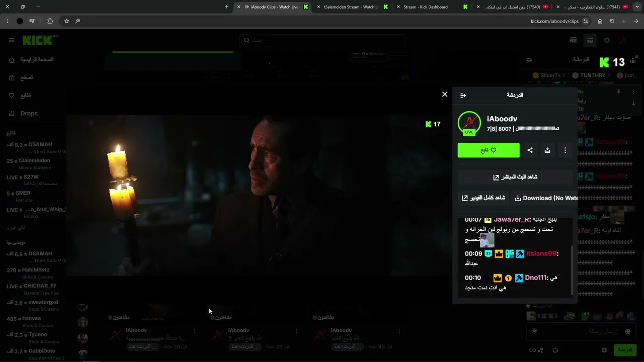Open the CHICHAR_FF recommended channel
This screenshot has height=362, width=644.
33,289
